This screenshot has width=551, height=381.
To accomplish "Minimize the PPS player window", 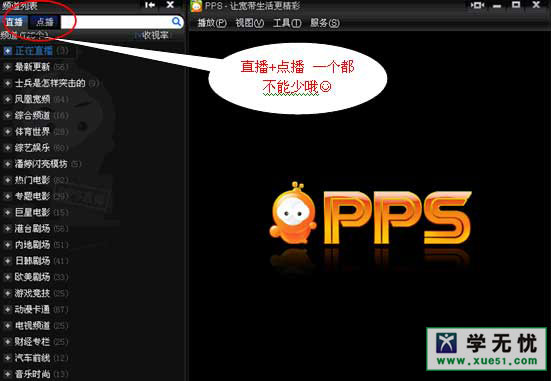I will [497, 6].
